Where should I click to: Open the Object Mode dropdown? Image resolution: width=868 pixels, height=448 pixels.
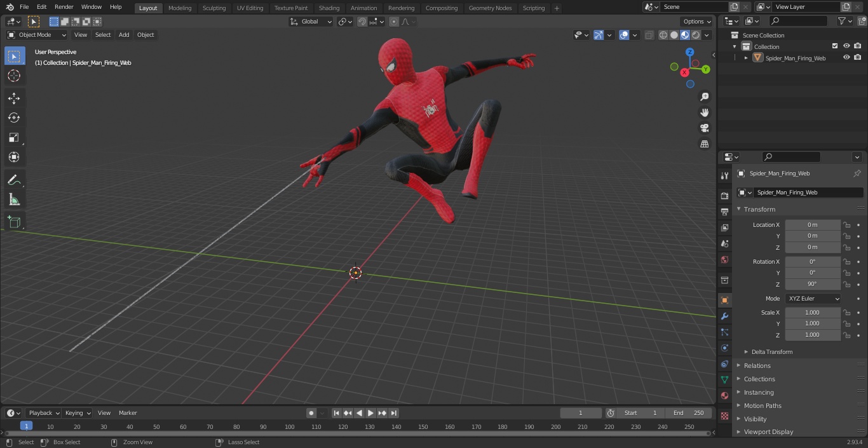[37, 35]
